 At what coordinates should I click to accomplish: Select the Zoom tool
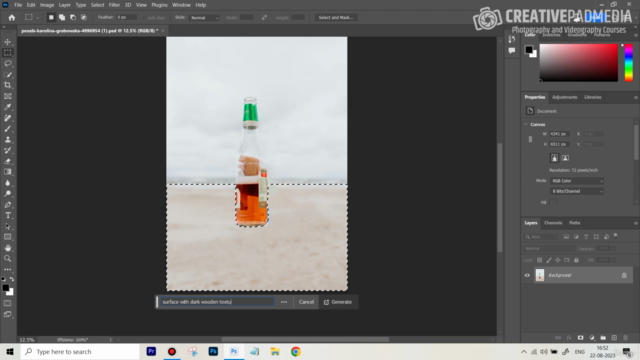pyautogui.click(x=8, y=258)
